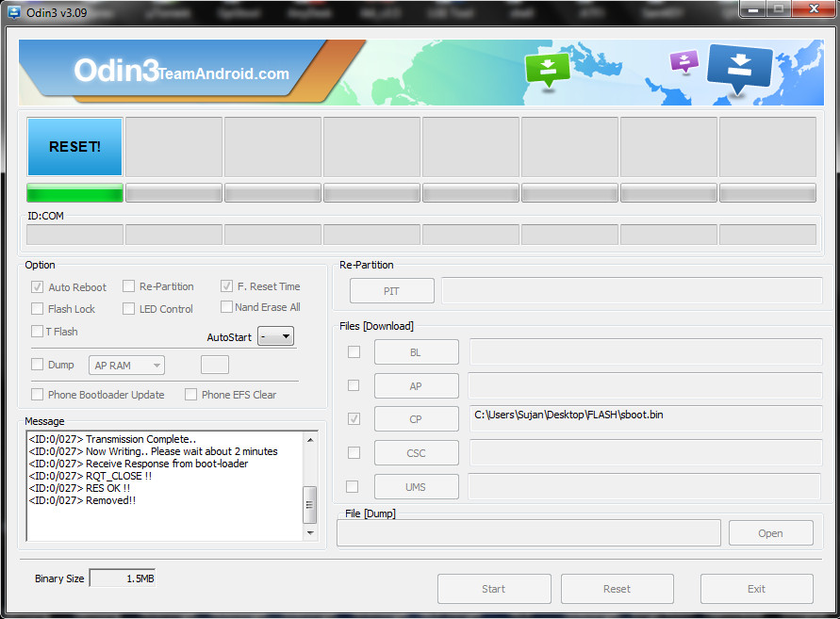840x619 pixels.
Task: Click the "Now Writing.. Please wait" log line
Action: (x=154, y=451)
